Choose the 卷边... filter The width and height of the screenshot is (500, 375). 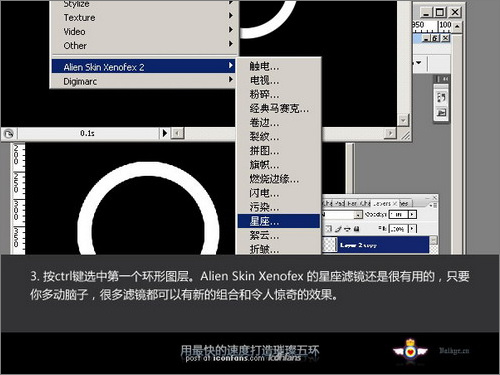[279, 123]
